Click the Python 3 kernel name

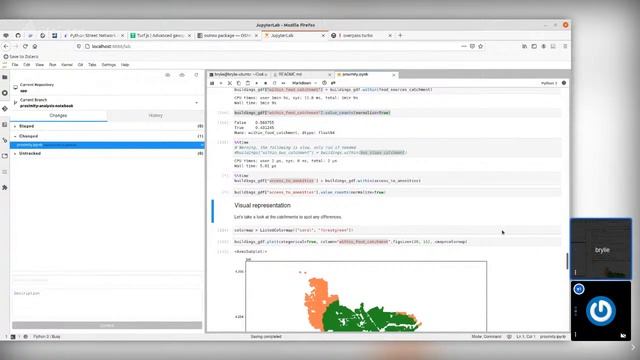549,83
